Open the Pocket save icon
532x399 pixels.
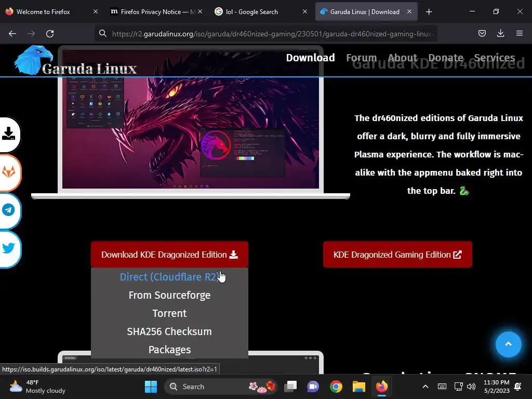click(x=482, y=33)
